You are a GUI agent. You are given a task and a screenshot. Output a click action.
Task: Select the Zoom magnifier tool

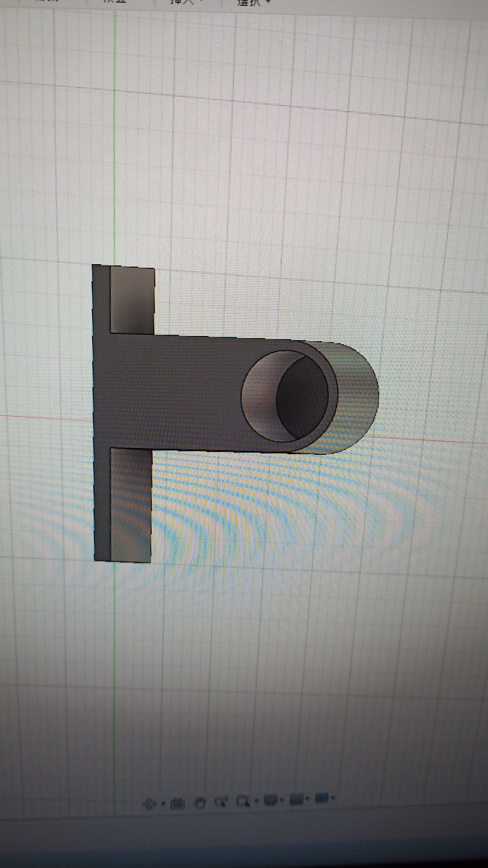[221, 802]
